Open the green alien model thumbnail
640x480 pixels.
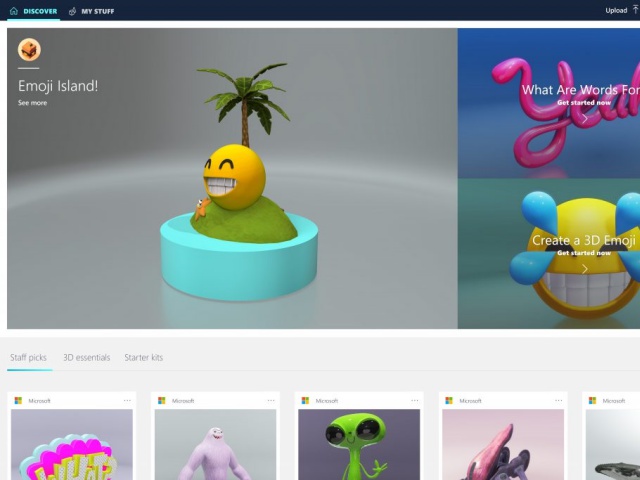click(x=359, y=445)
